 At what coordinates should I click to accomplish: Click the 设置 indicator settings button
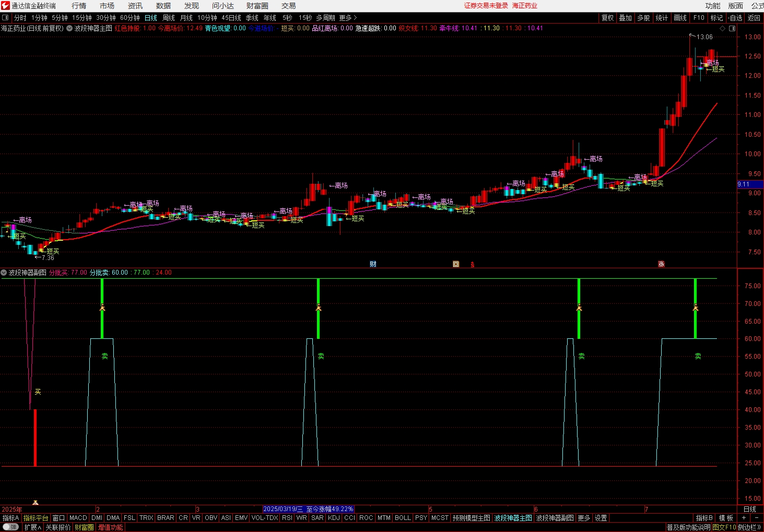click(601, 518)
